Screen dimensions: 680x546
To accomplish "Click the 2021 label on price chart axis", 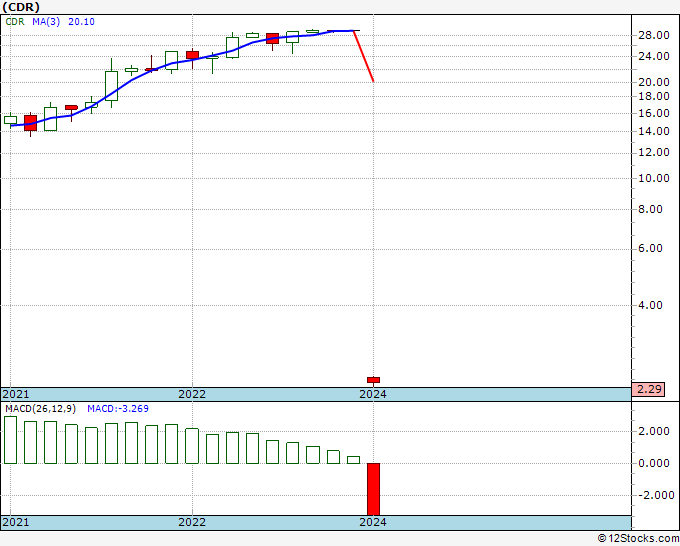I will (x=16, y=394).
